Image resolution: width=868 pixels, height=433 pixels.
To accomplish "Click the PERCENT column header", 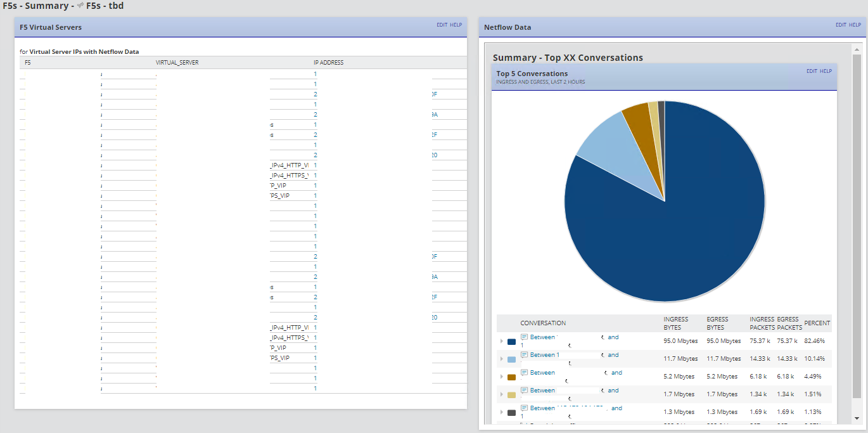I will pyautogui.click(x=817, y=323).
